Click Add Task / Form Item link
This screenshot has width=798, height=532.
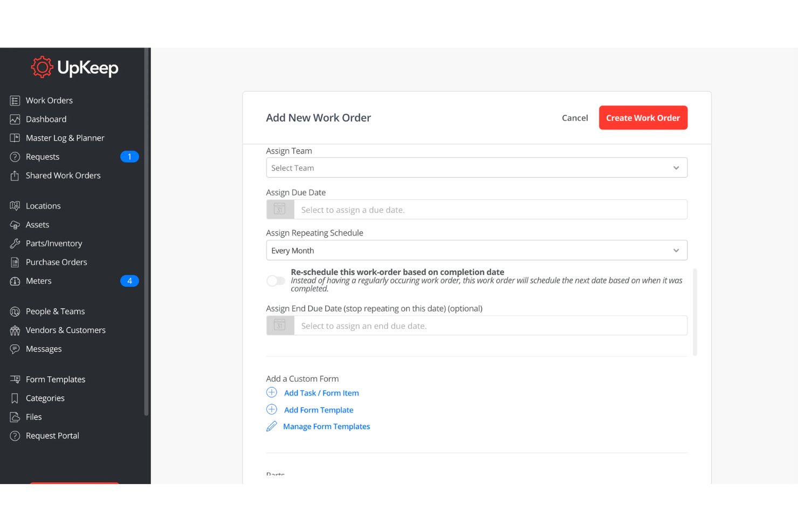[321, 393]
